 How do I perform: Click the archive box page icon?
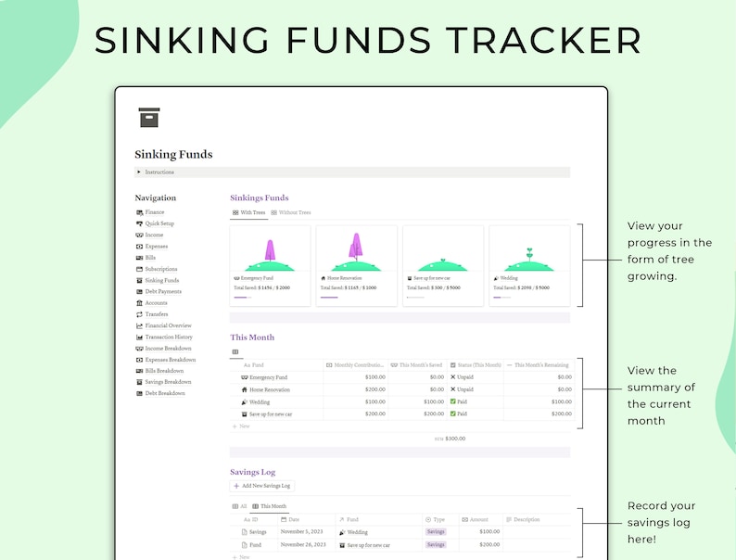pos(149,118)
